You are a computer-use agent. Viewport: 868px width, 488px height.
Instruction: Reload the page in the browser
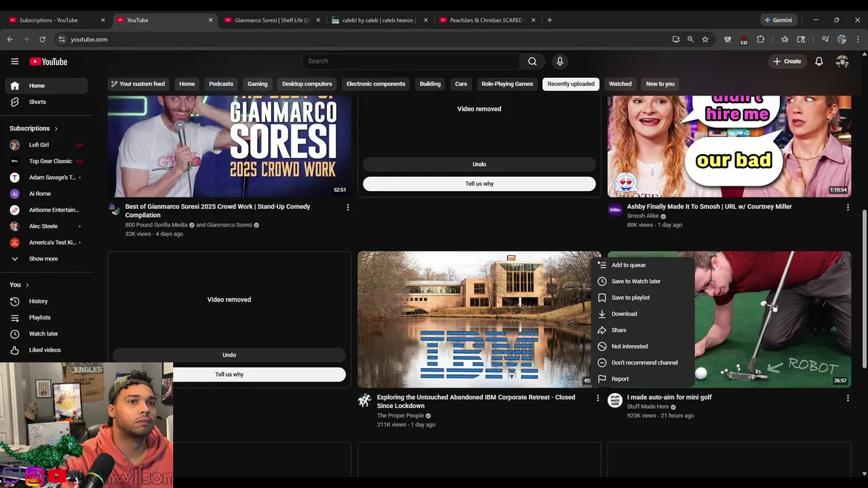click(x=42, y=39)
